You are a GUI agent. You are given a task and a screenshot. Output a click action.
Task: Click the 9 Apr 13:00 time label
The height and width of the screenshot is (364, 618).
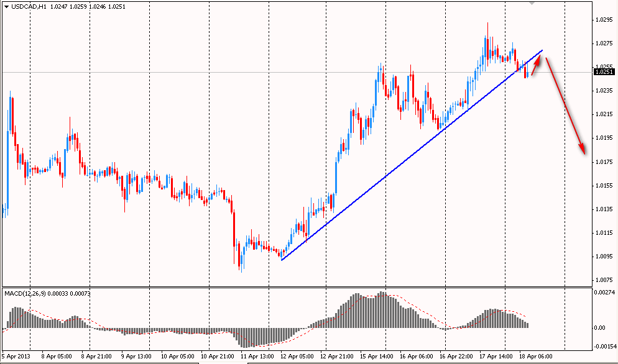(x=136, y=357)
